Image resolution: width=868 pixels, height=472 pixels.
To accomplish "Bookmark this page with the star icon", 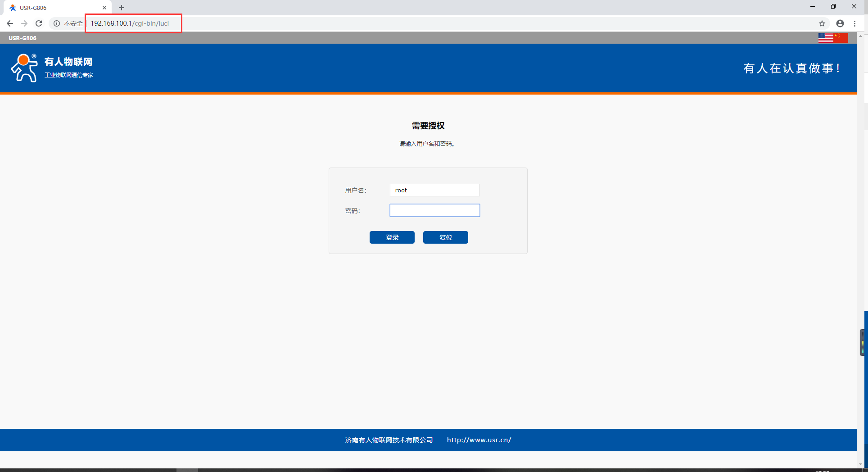I will pos(822,23).
